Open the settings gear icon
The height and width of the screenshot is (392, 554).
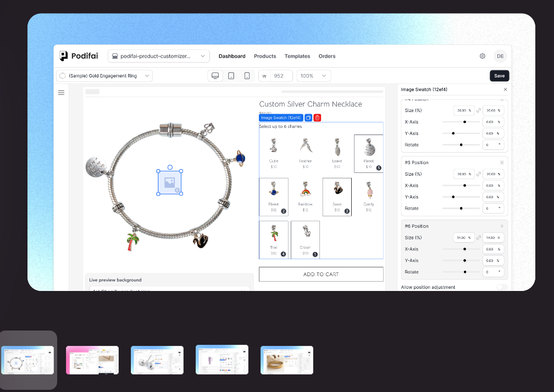pos(483,56)
